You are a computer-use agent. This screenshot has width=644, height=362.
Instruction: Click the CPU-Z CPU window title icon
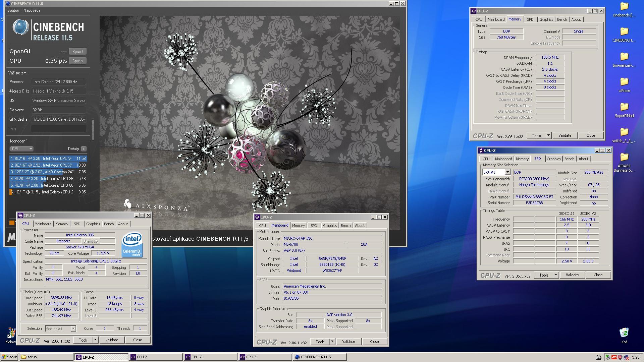click(x=20, y=216)
